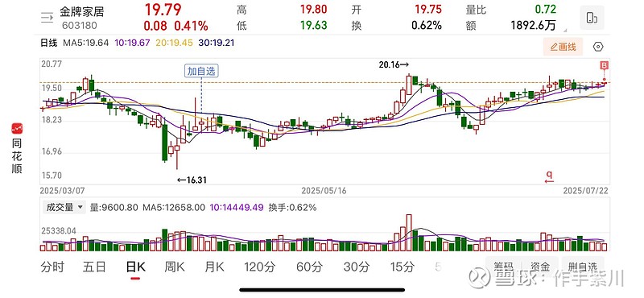644x298 pixels.
Task: Tap the red B buy marker
Action: 605,65
